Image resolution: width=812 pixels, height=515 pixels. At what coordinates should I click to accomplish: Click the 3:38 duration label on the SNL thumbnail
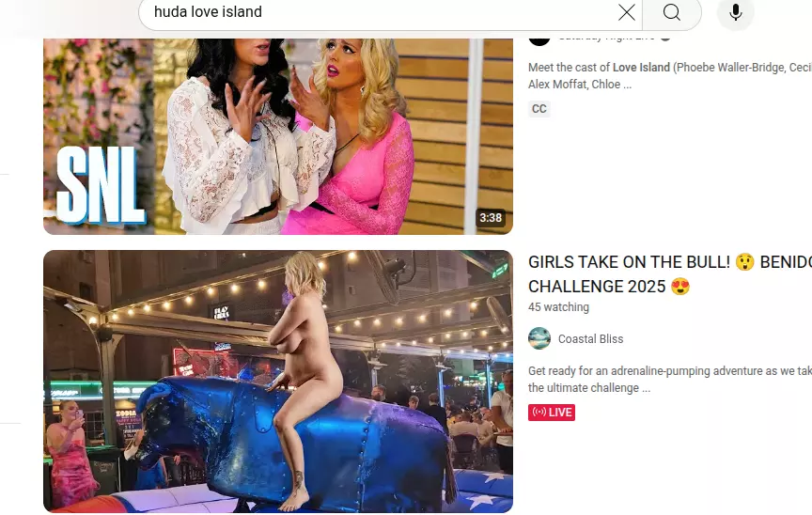[x=491, y=218]
